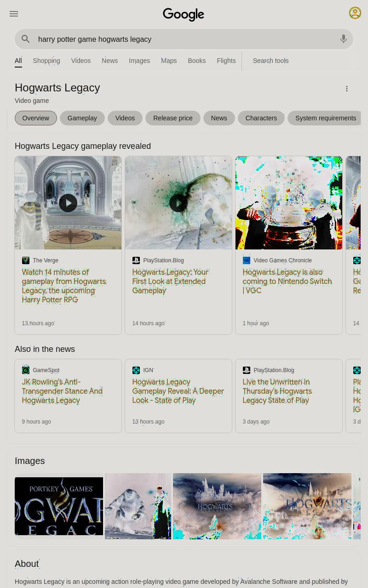368x588 pixels.
Task: Open 'also coming to Nintendo Switch' article
Action: pyautogui.click(x=287, y=281)
